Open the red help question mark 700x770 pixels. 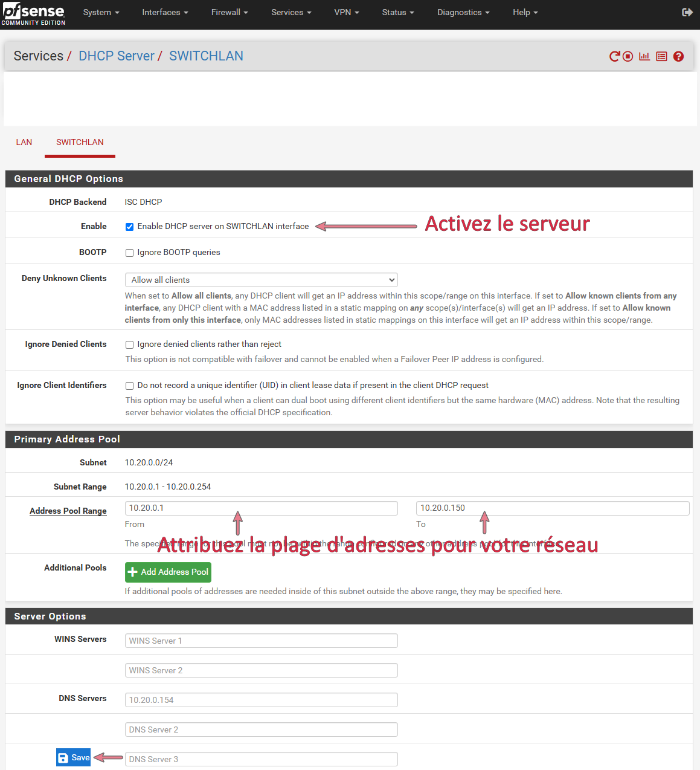click(678, 56)
